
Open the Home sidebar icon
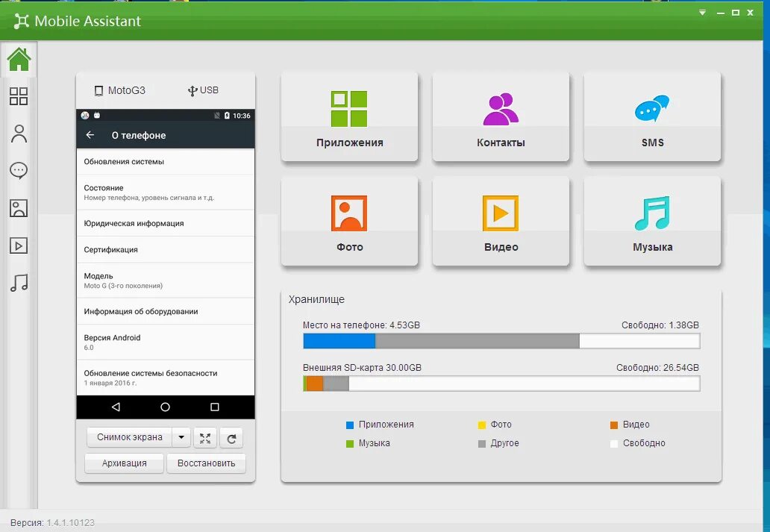[19, 60]
